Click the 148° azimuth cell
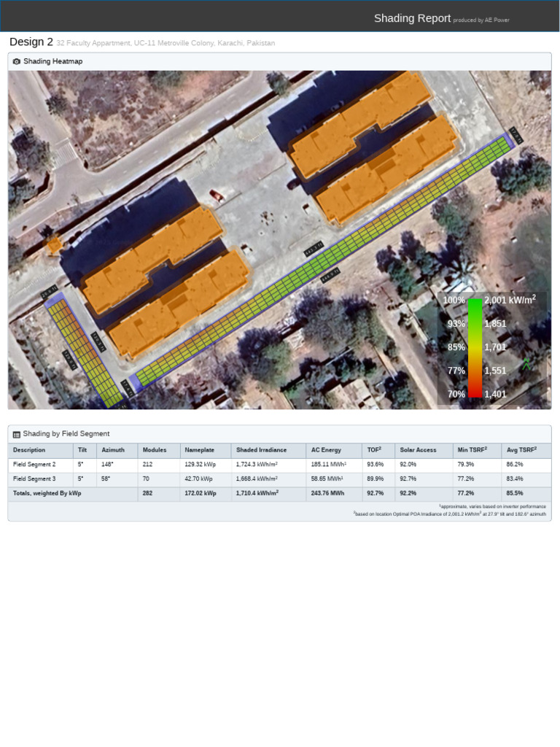The image size is (560, 747). pyautogui.click(x=107, y=465)
